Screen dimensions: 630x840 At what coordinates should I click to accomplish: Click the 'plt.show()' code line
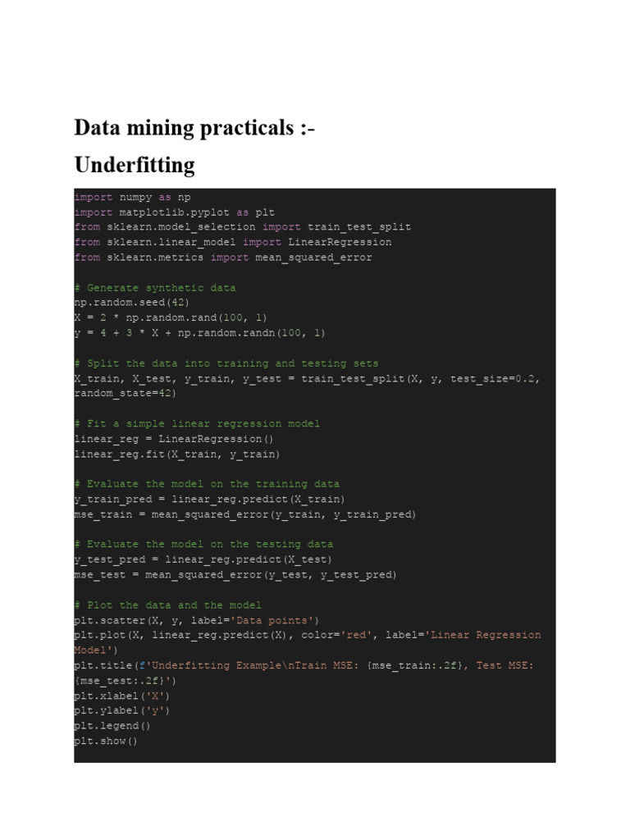click(106, 741)
